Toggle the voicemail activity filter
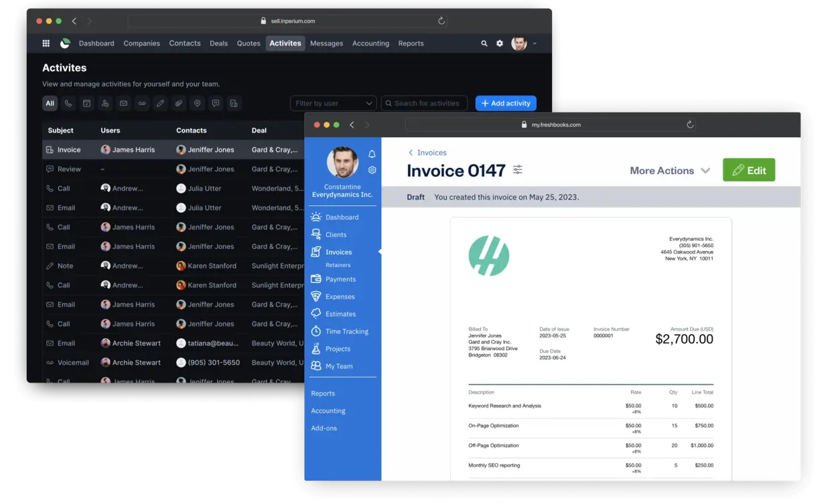This screenshot has height=504, width=824. tap(141, 103)
